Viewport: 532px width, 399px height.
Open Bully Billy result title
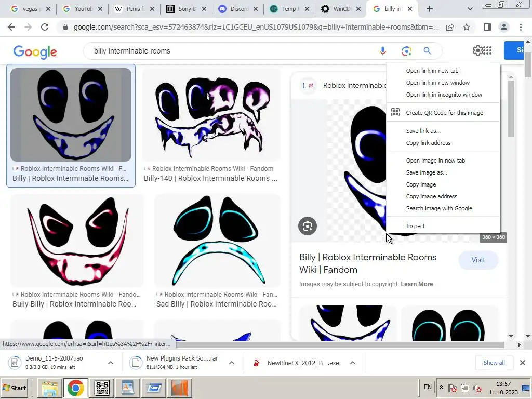click(x=74, y=304)
